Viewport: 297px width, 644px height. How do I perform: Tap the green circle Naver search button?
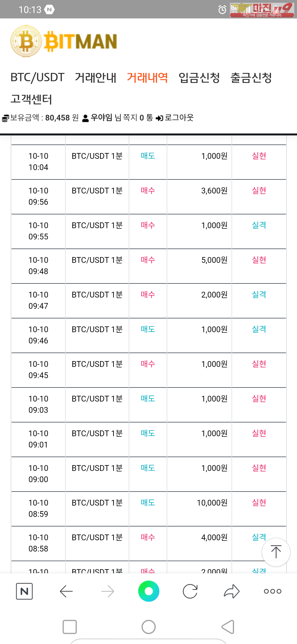148,591
